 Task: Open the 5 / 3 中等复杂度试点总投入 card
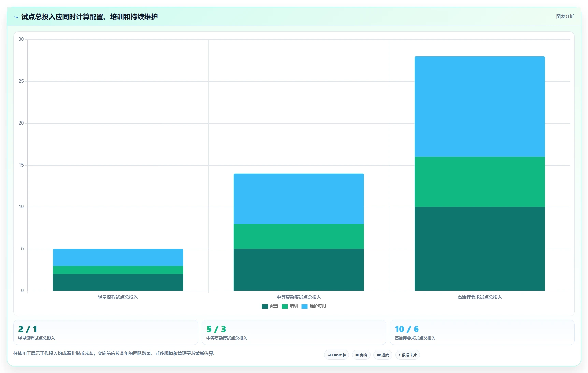click(294, 332)
